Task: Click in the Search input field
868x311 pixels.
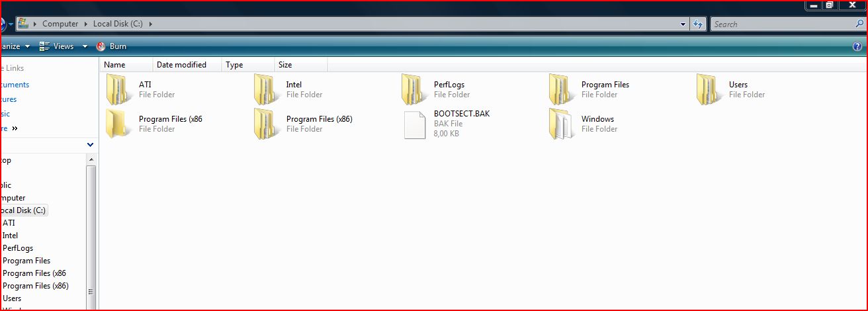Action: 782,24
